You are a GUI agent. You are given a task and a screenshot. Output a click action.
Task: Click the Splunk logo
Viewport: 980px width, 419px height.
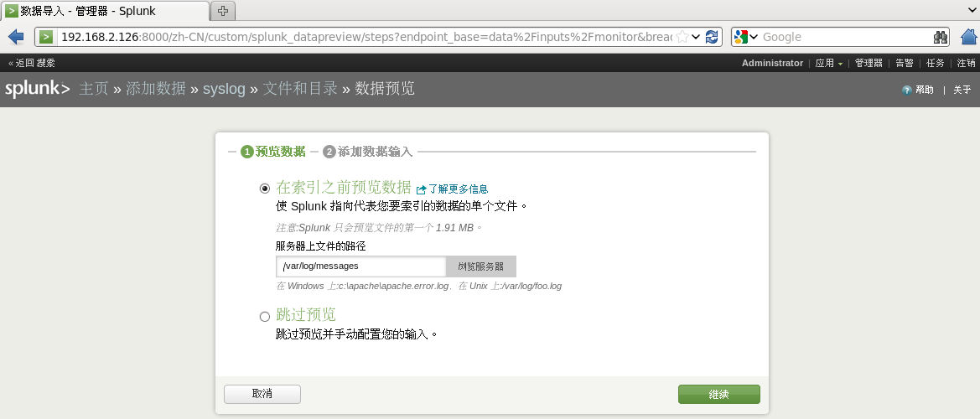[x=38, y=89]
